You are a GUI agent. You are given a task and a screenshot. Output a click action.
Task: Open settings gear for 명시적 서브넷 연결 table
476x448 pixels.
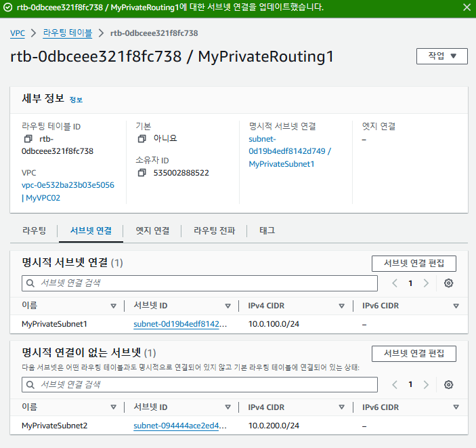[448, 283]
